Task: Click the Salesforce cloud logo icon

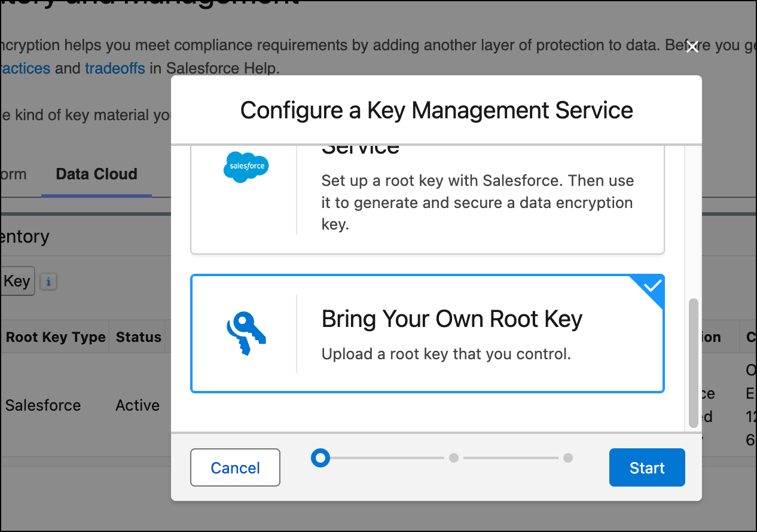Action: click(x=246, y=167)
